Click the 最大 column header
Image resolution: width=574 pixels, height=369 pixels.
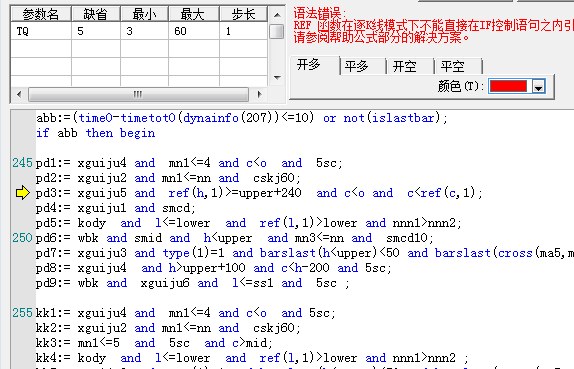point(194,14)
